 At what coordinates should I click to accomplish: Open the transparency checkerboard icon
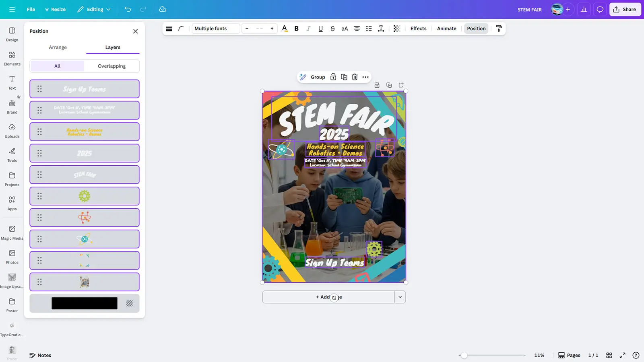[396, 29]
